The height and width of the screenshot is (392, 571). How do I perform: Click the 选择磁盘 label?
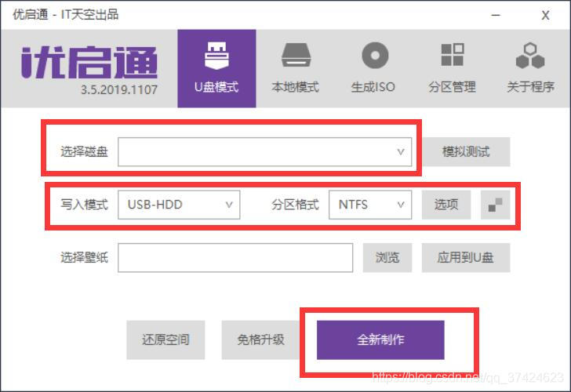click(x=84, y=152)
